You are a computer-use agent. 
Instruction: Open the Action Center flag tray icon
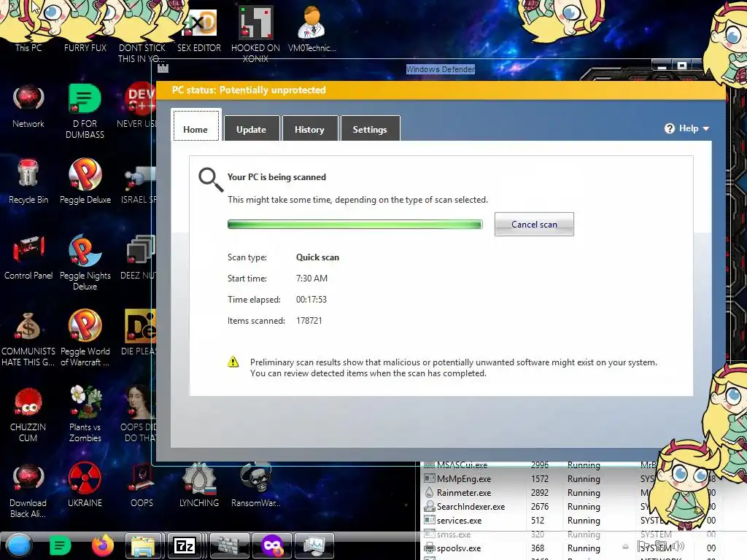tap(643, 547)
